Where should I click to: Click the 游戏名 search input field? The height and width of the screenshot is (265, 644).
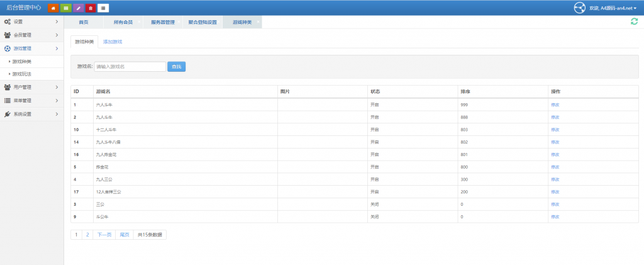[x=130, y=67]
